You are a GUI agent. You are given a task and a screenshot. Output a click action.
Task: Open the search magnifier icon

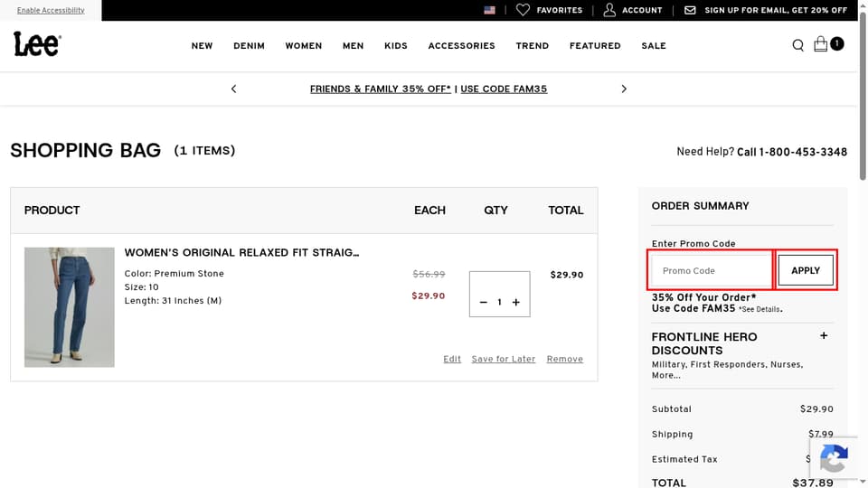(797, 45)
